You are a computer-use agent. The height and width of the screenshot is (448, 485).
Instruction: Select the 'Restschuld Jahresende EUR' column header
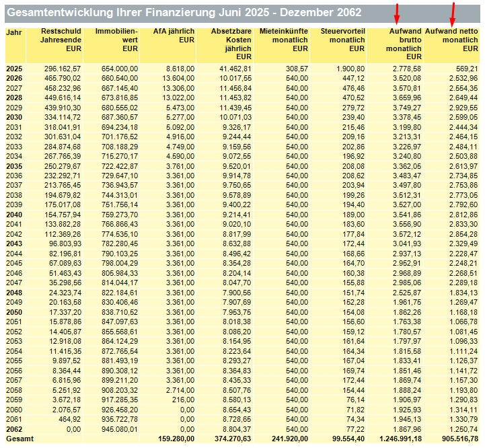click(61, 40)
